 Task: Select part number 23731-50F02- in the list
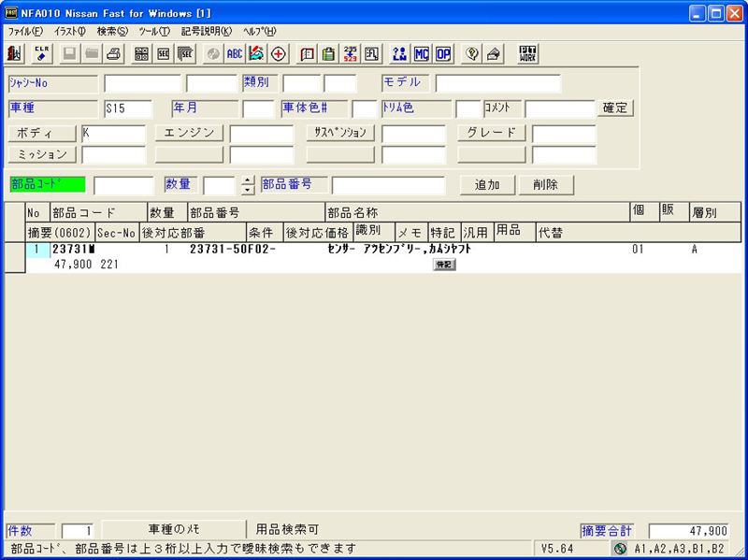(233, 249)
